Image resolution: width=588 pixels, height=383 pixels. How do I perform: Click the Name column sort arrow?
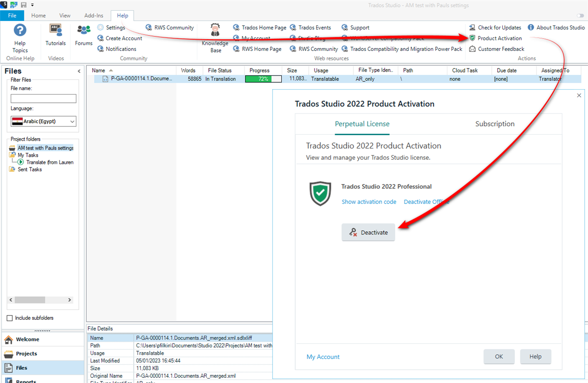coord(110,70)
